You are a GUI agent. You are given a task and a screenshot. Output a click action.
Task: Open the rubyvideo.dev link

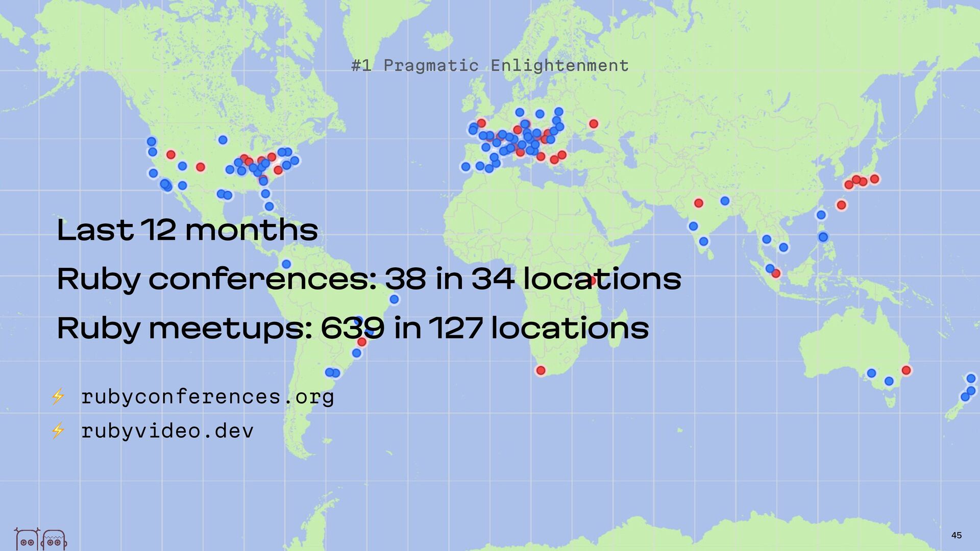167,431
